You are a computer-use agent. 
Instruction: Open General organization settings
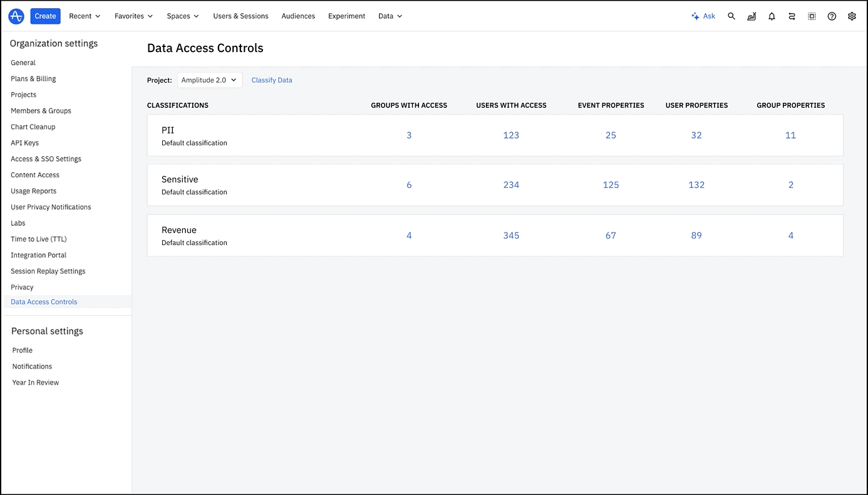[x=23, y=63]
